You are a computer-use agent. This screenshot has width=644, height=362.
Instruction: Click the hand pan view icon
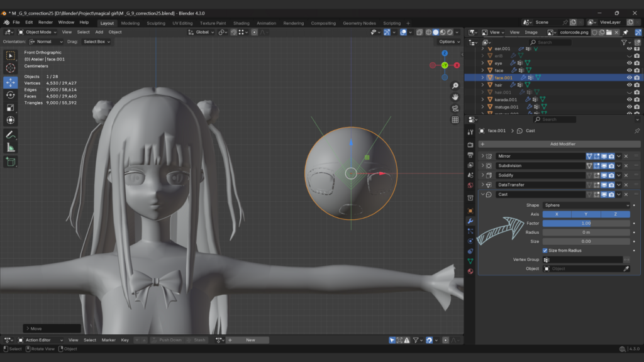[455, 97]
